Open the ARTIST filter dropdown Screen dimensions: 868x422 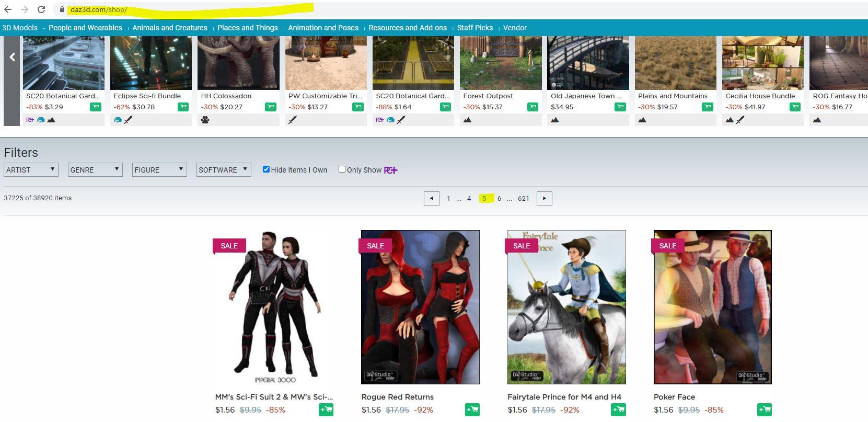31,170
